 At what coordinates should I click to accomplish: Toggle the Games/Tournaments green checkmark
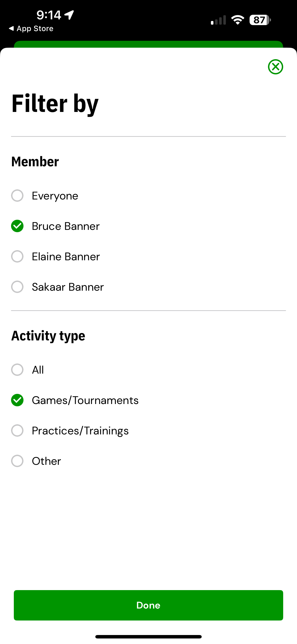pyautogui.click(x=17, y=400)
